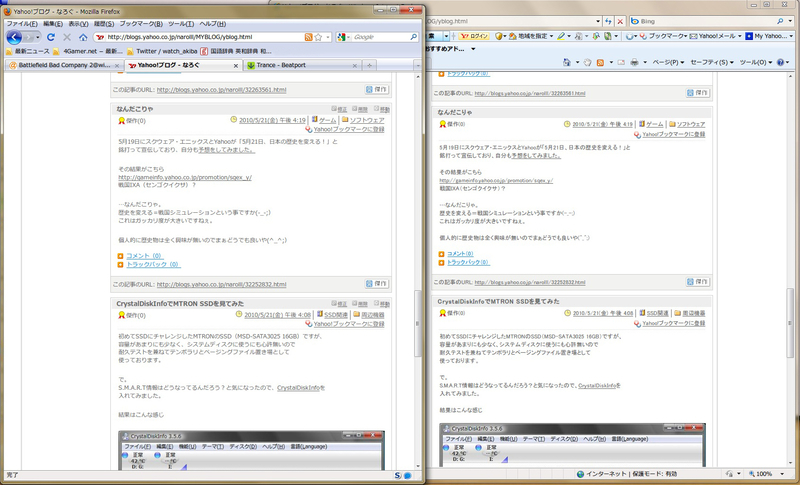The height and width of the screenshot is (485, 800).
Task: Open the 国語辞典 英和辞典 bookmark
Action: (x=236, y=51)
